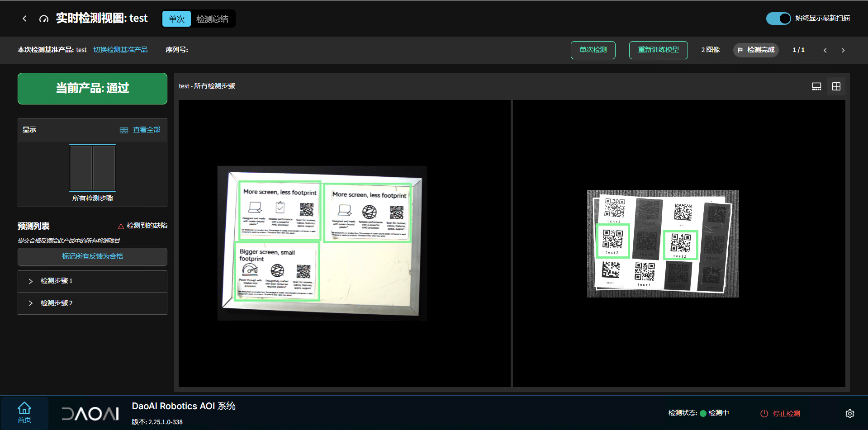
Task: Click the DaoAI logo
Action: [90, 413]
